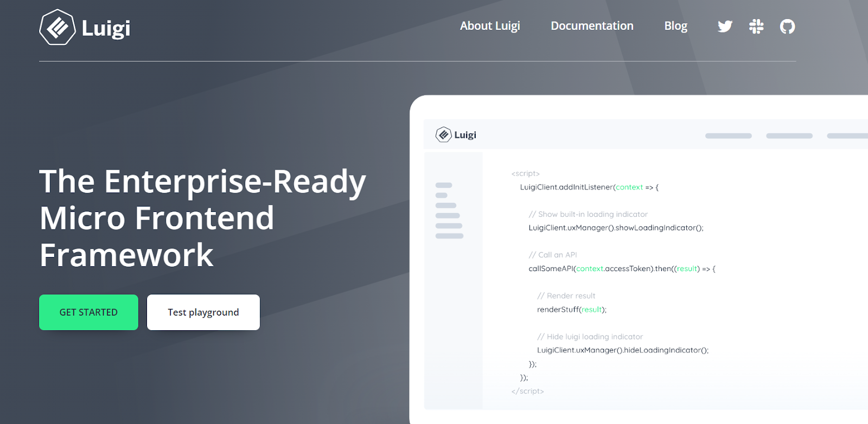Click the opening "<script>" tag text
This screenshot has width=868, height=424.
pos(525,174)
